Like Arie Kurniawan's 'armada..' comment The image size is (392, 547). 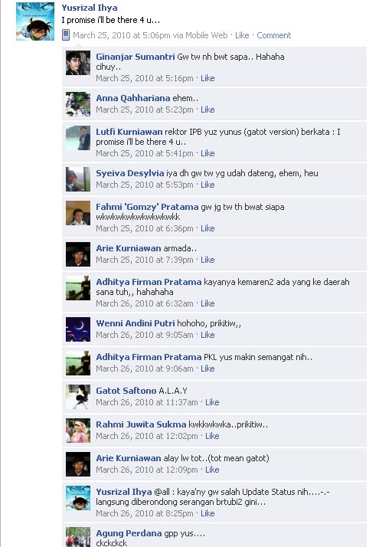coord(207,260)
